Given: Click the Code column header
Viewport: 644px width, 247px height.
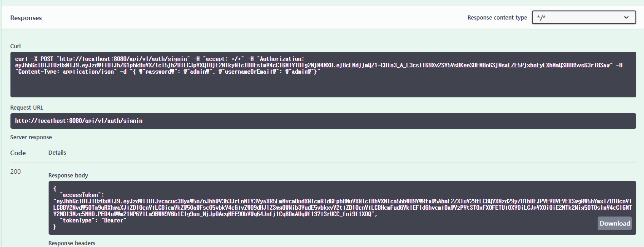Looking at the screenshot, I should click(x=18, y=153).
